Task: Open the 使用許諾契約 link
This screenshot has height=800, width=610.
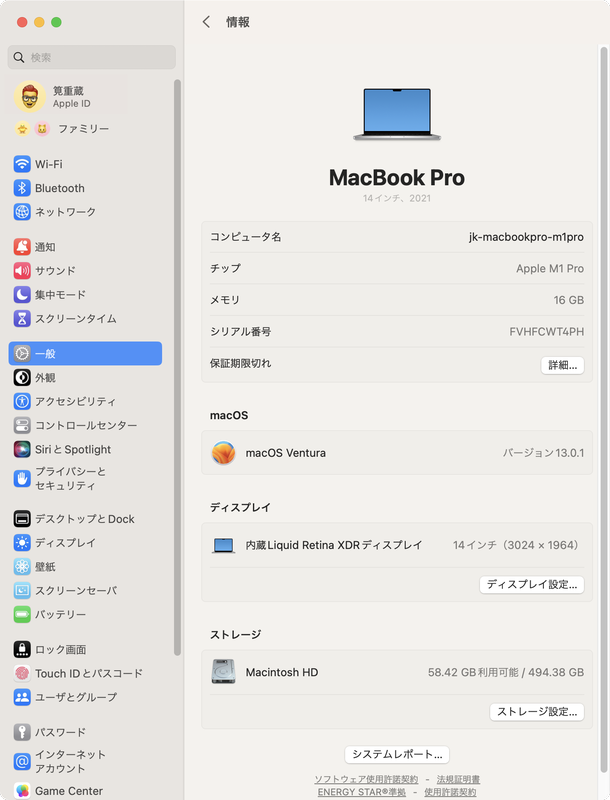Action: [450, 792]
